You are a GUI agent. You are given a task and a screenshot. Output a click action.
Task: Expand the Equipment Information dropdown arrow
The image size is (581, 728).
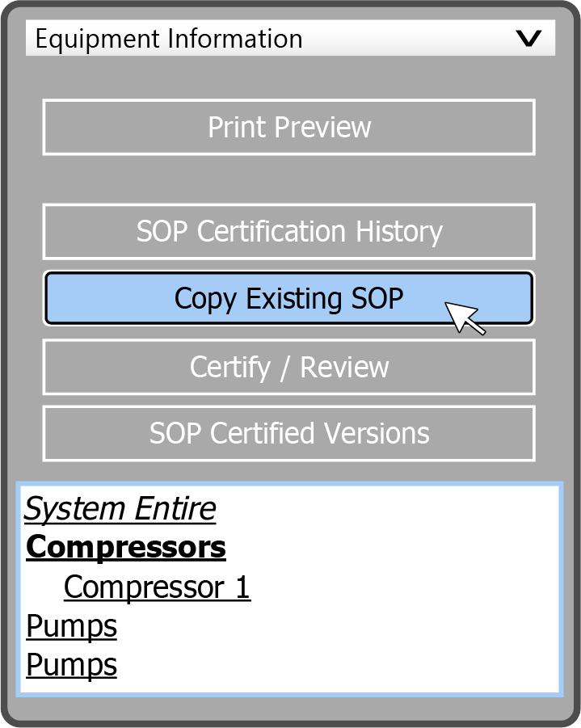pyautogui.click(x=528, y=39)
